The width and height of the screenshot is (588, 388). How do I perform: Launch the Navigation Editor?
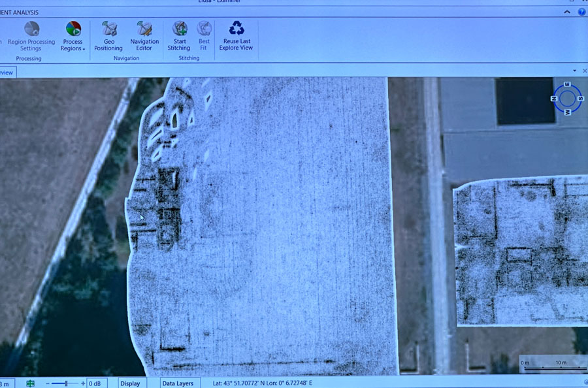[144, 36]
